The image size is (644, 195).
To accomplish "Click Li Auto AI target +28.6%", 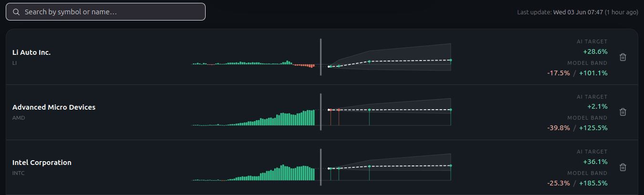I will coord(595,51).
